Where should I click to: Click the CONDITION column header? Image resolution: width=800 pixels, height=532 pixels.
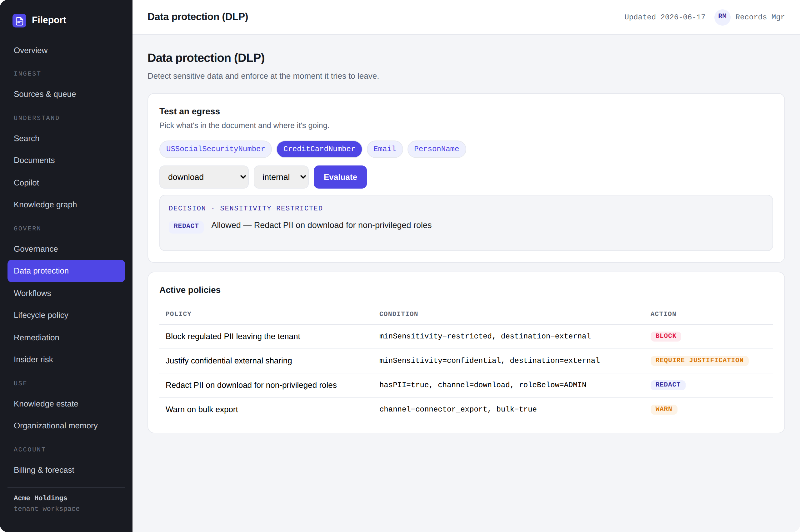tap(398, 314)
